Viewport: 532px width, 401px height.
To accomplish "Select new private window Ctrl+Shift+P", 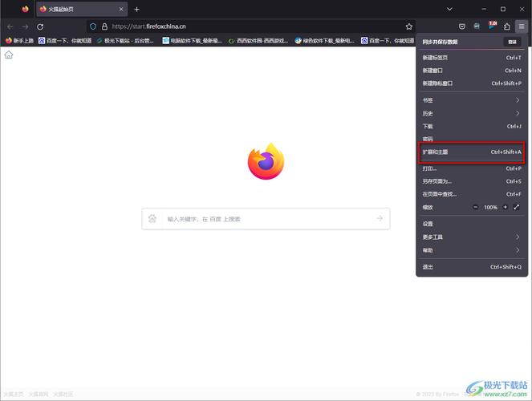I will point(472,83).
